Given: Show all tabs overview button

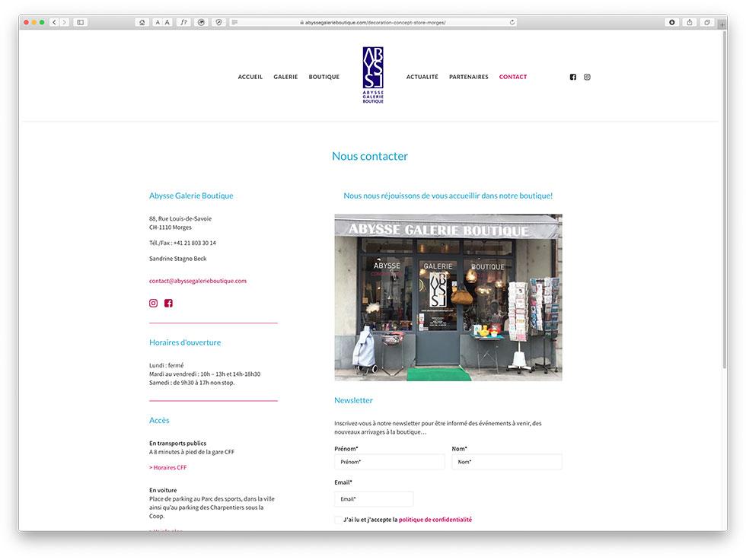Looking at the screenshot, I should tap(707, 22).
